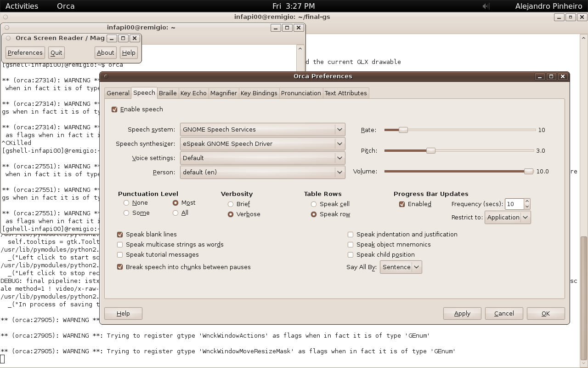Click Quit in Orca Screen Reader window
This screenshot has height=368, width=588.
coord(57,52)
